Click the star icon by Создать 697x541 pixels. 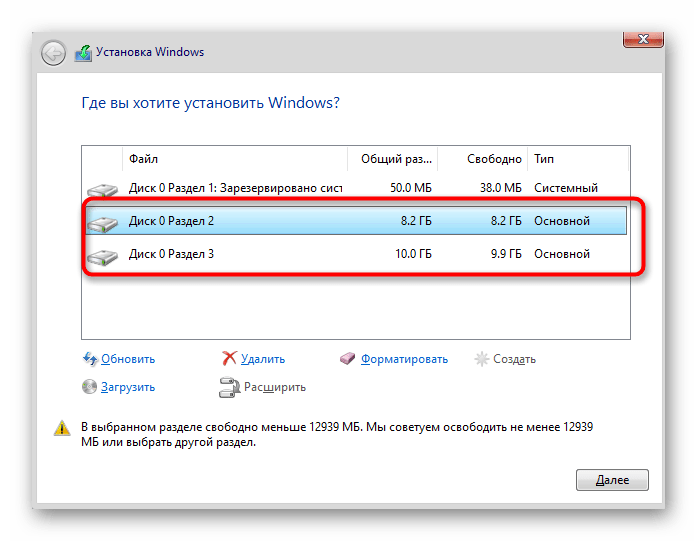coord(481,359)
